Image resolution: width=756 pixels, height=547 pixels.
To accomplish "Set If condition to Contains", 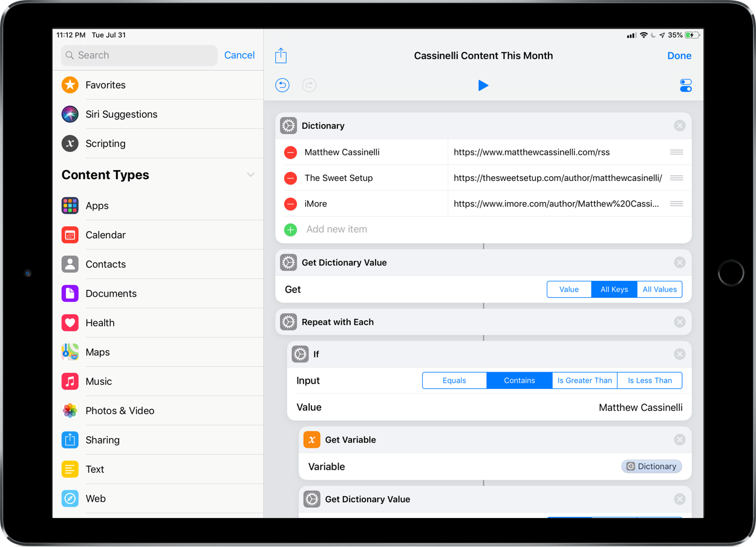I will pyautogui.click(x=520, y=381).
